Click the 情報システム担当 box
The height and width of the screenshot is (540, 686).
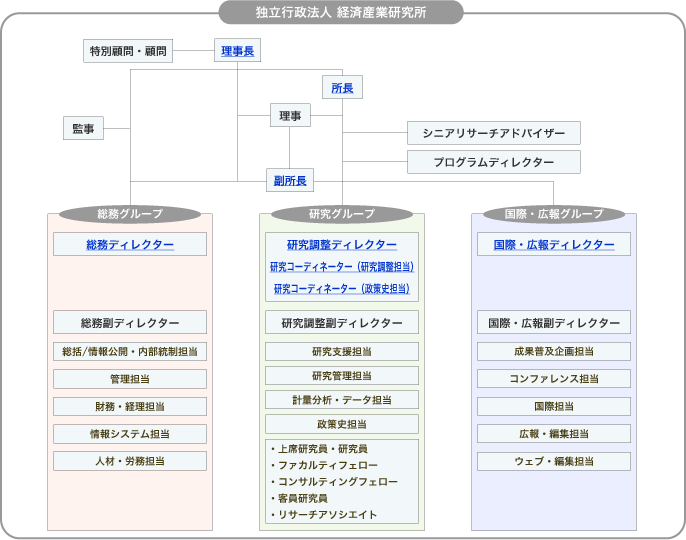point(130,434)
